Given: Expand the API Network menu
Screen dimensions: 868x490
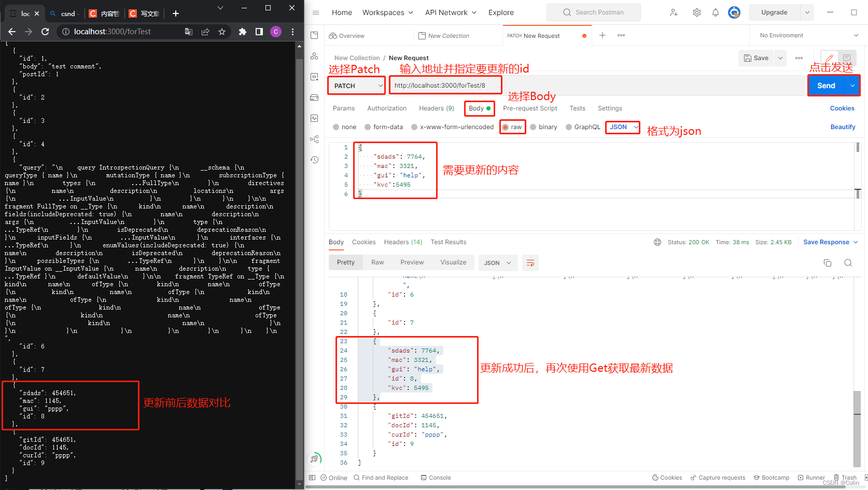Looking at the screenshot, I should [x=451, y=12].
